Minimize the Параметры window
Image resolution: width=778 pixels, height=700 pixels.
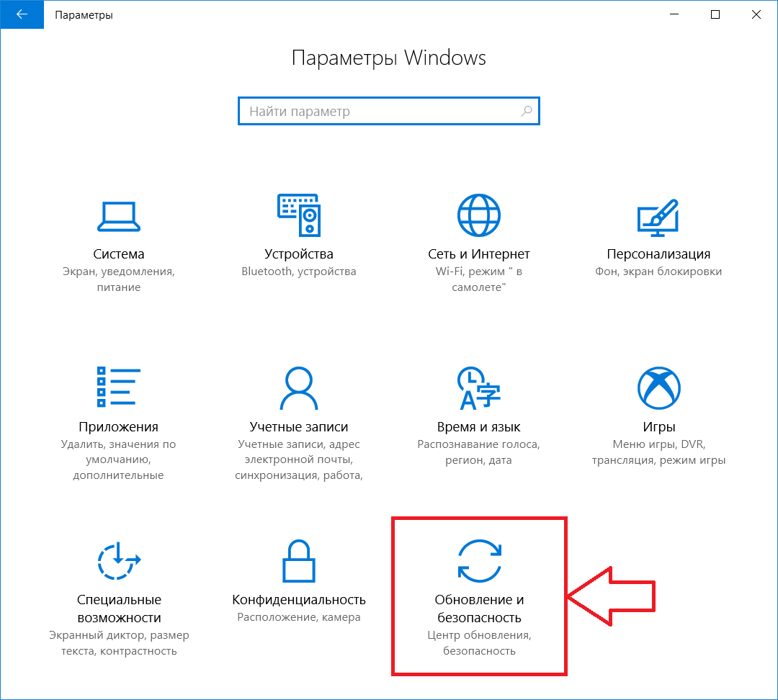675,14
